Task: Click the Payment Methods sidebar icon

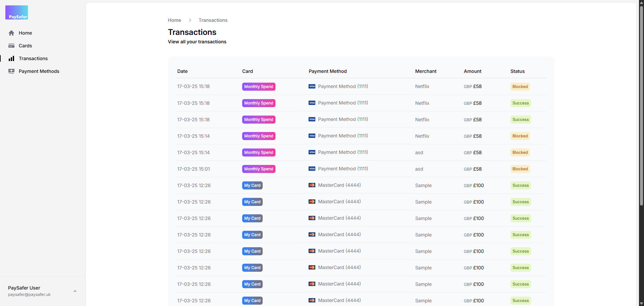Action: coord(11,71)
